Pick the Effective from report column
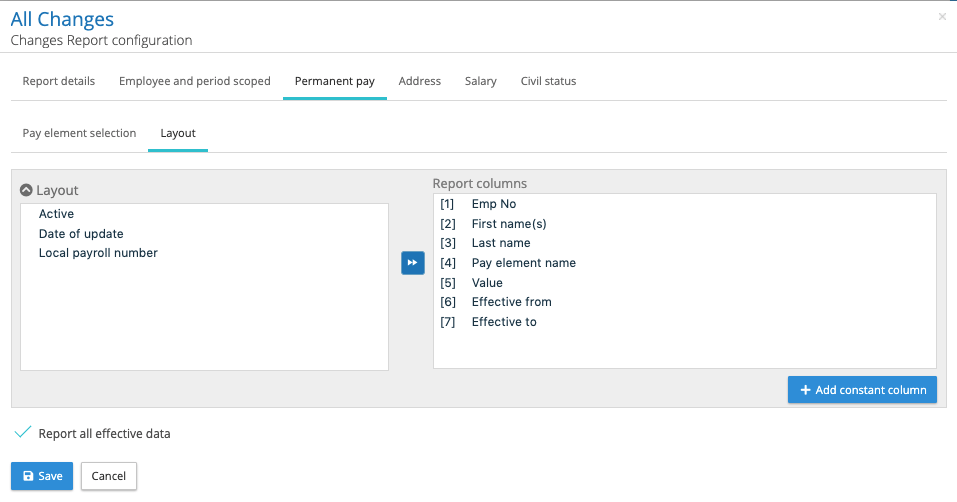957x502 pixels. (x=511, y=302)
